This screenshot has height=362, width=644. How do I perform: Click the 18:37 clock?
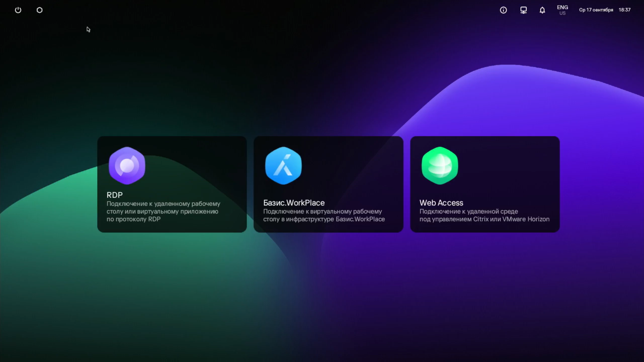click(x=625, y=10)
